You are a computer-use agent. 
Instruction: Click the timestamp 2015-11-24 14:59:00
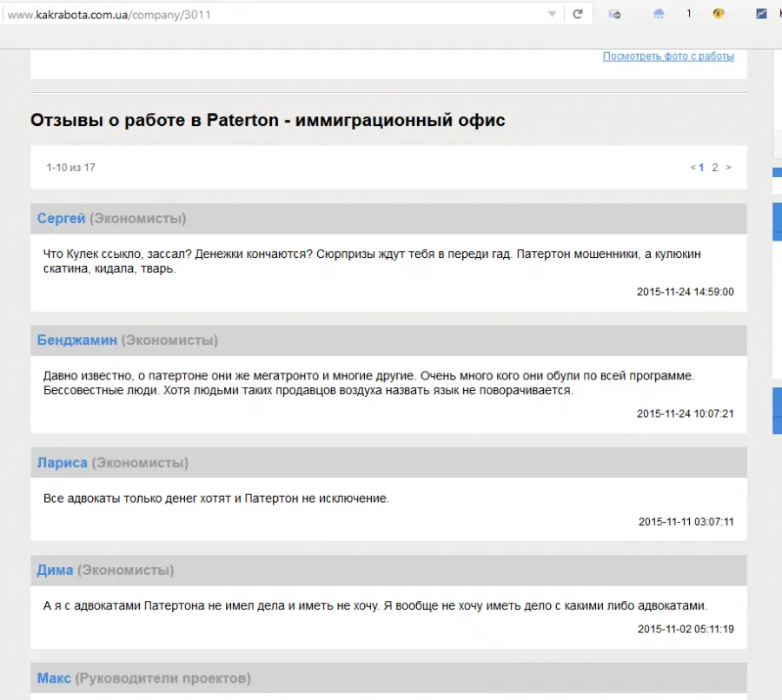(686, 292)
